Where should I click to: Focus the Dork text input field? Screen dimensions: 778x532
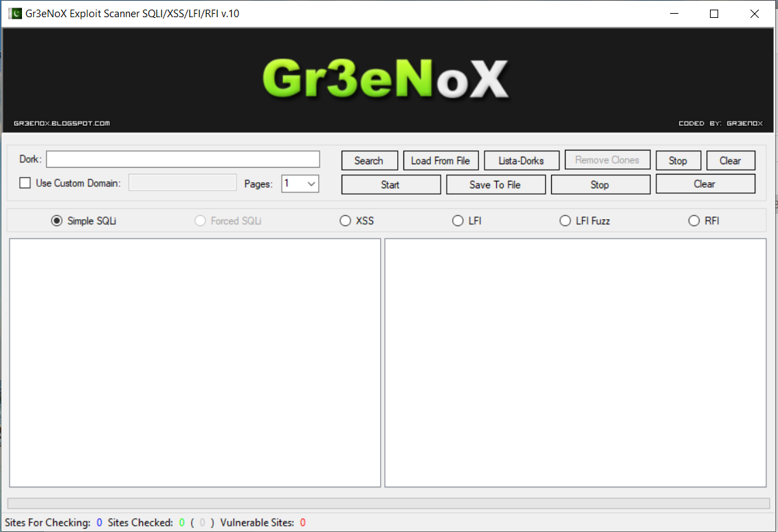click(183, 159)
